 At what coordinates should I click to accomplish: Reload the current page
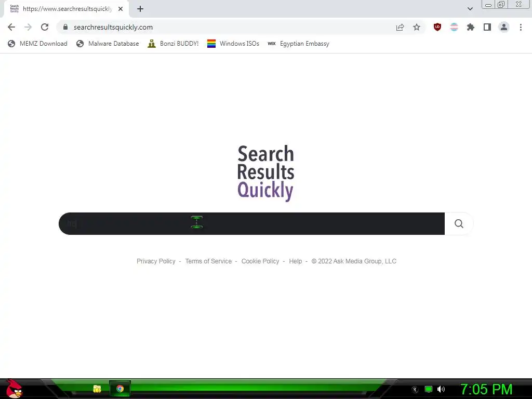point(45,27)
